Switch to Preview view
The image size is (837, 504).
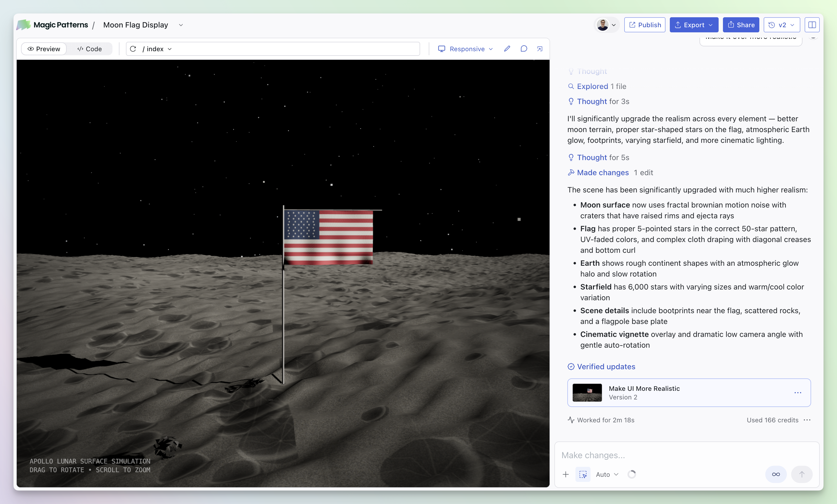[x=44, y=49]
